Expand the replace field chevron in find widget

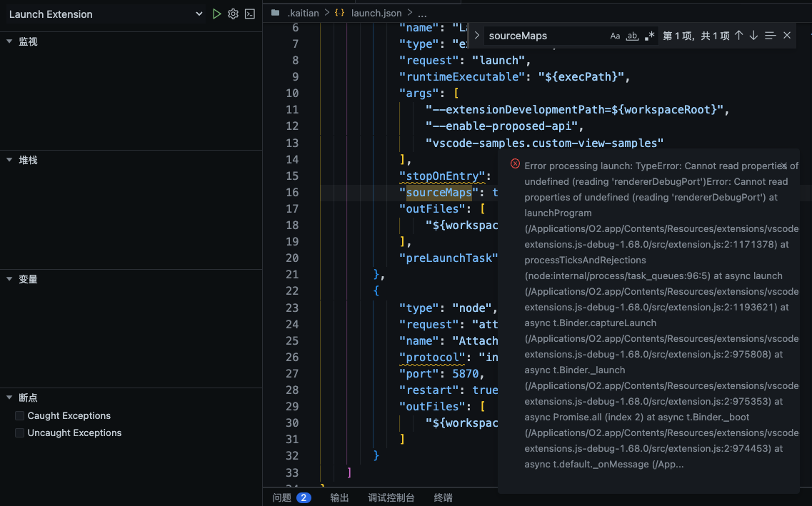tap(476, 34)
